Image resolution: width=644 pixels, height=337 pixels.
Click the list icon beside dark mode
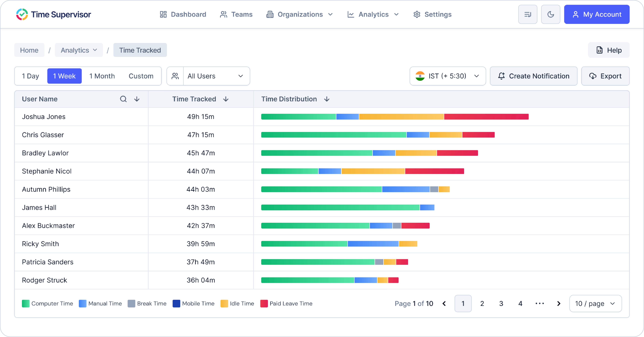[x=527, y=15]
